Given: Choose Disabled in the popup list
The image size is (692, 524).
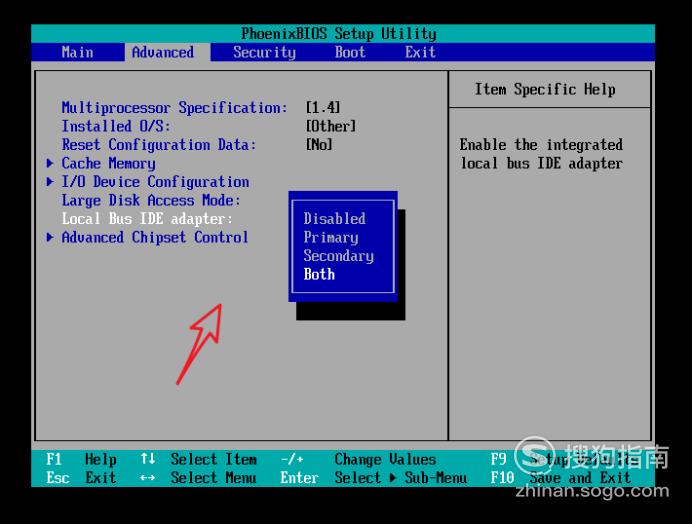Looking at the screenshot, I should pyautogui.click(x=334, y=218).
